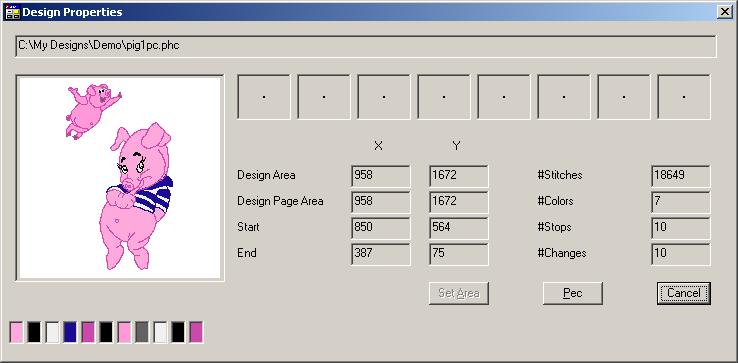738x363 pixels.
Task: Click the End X field showing 387
Action: click(x=380, y=254)
